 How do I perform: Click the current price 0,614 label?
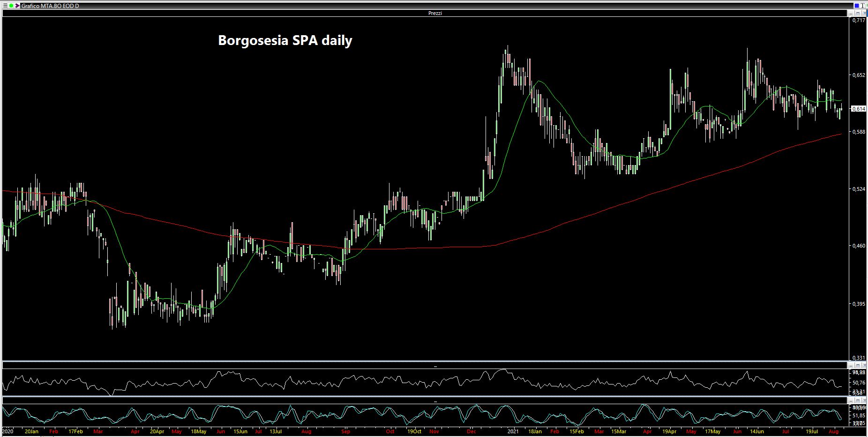[859, 108]
